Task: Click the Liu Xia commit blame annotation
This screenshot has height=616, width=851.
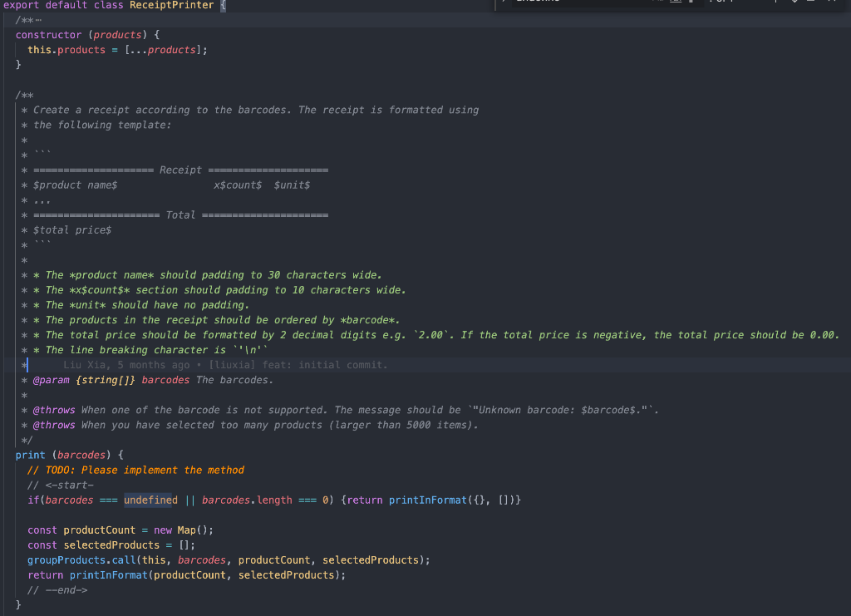Action: click(77, 365)
